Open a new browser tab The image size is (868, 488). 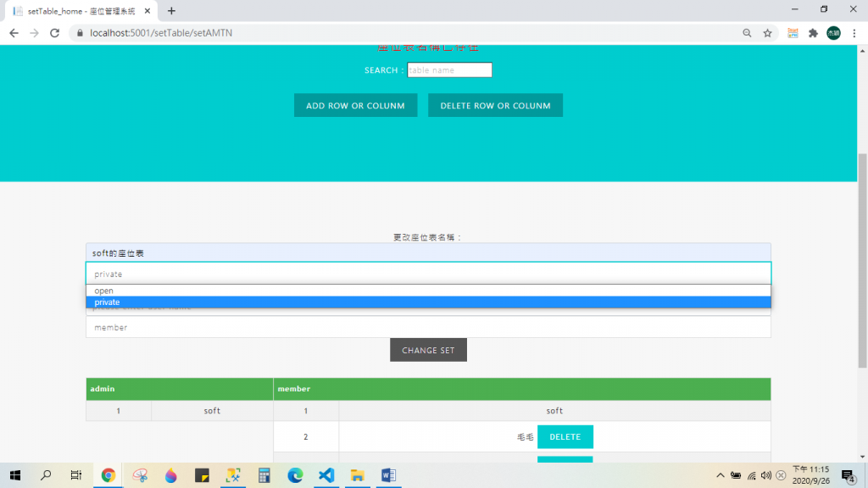[x=171, y=10]
